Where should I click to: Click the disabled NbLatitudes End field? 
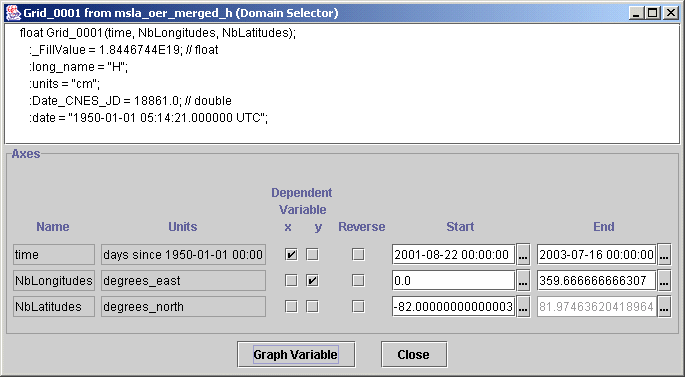point(597,307)
